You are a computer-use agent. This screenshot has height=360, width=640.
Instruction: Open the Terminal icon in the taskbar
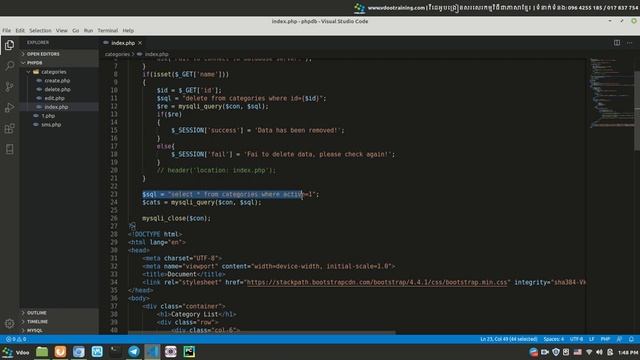(x=116, y=352)
